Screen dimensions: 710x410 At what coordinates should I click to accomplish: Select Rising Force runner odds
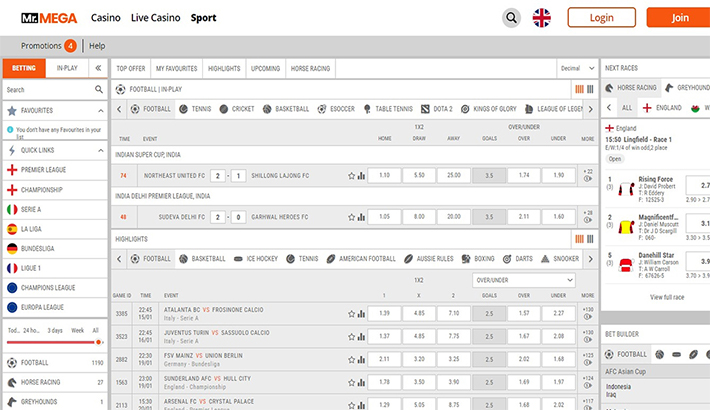pyautogui.click(x=698, y=185)
